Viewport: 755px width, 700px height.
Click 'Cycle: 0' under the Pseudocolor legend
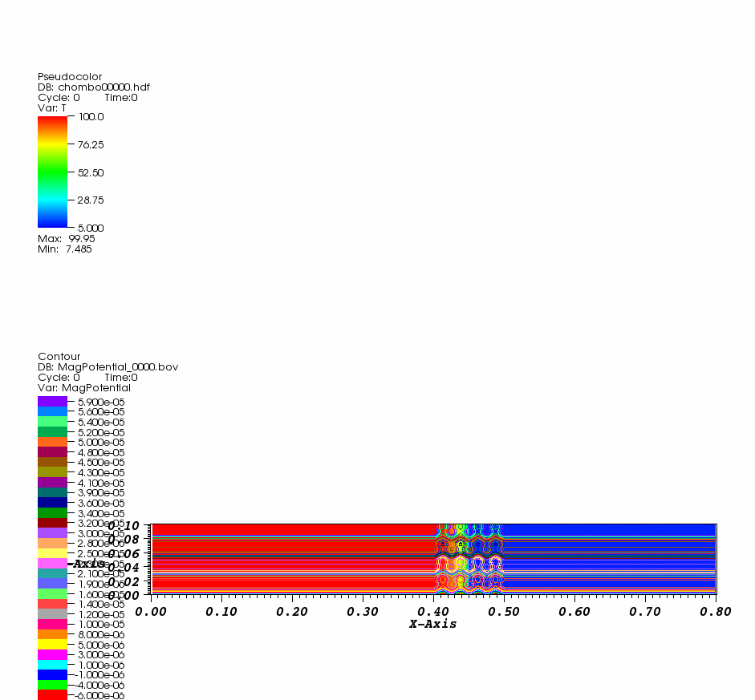[59, 98]
